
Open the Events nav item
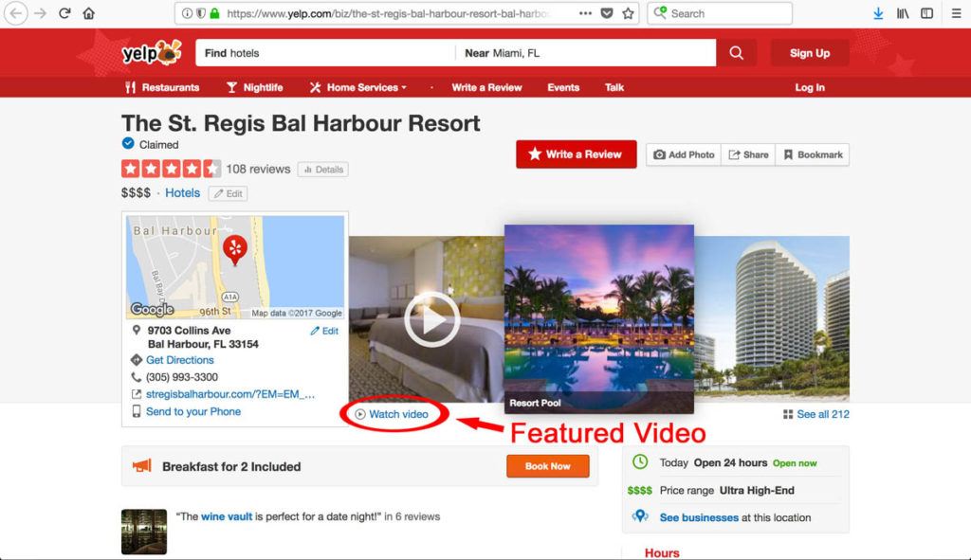pyautogui.click(x=563, y=87)
